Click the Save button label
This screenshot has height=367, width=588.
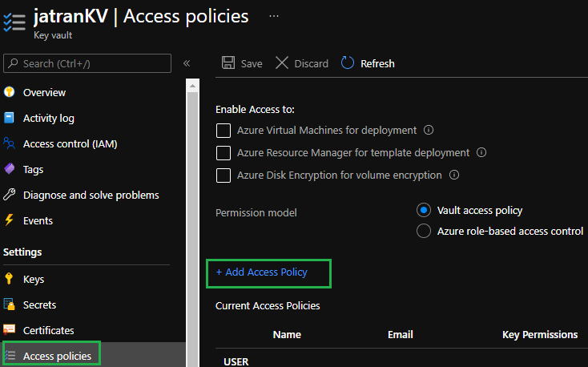[252, 64]
